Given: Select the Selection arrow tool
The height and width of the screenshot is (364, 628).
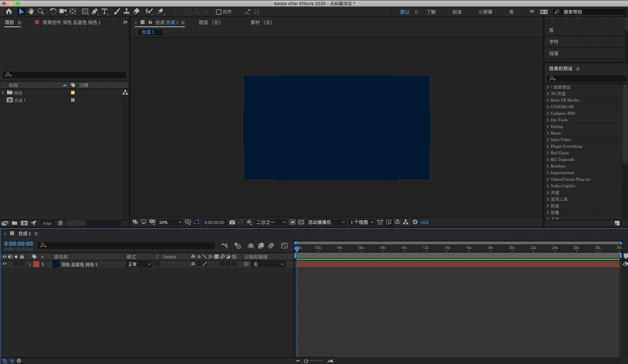Looking at the screenshot, I should click(x=21, y=11).
